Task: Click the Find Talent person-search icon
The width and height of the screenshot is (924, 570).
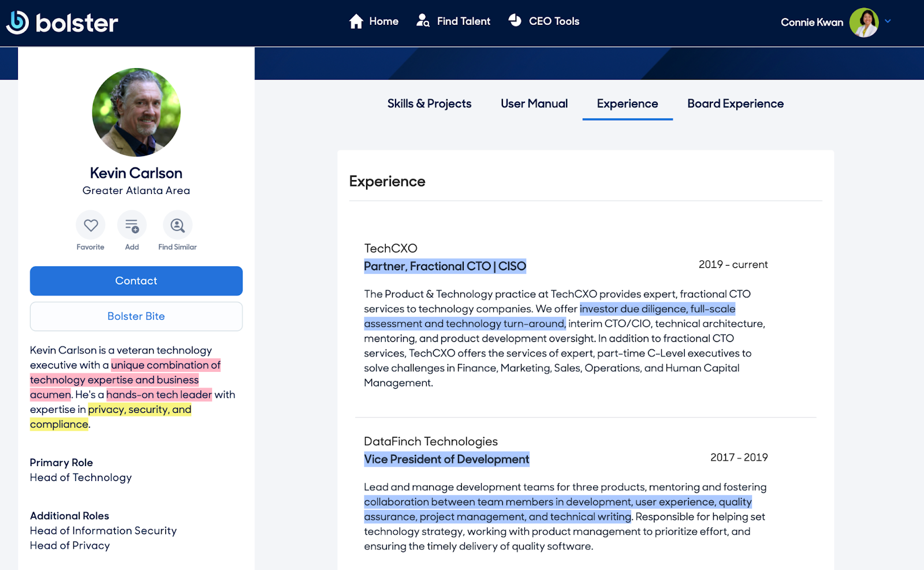Action: [423, 21]
